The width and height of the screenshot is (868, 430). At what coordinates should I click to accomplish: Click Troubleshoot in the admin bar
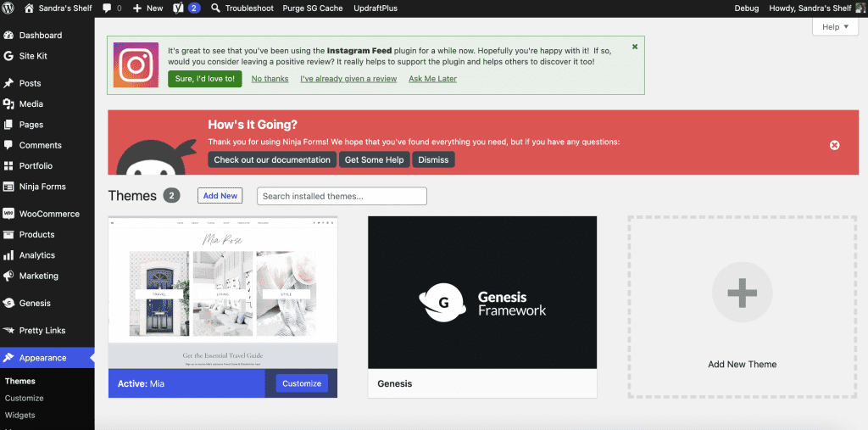(x=249, y=8)
